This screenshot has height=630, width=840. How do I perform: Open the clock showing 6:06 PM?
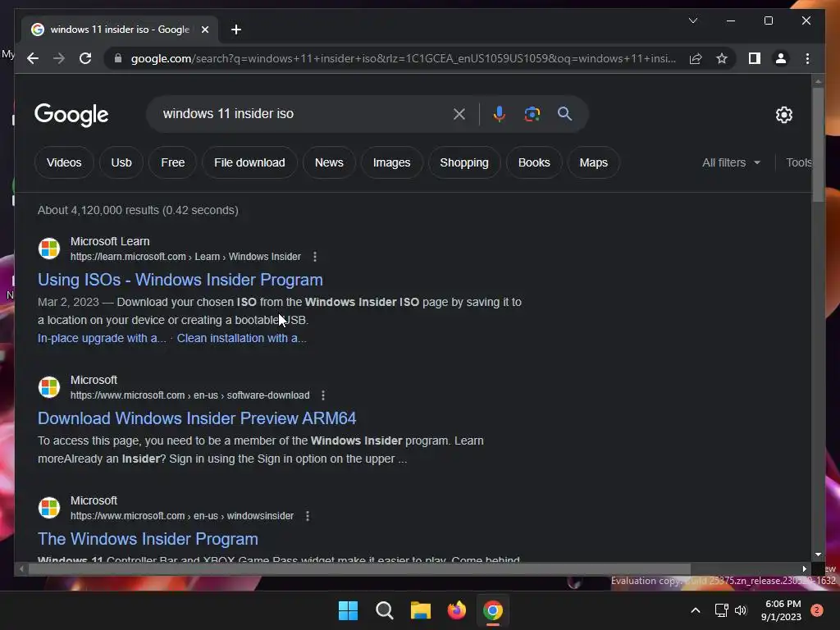tap(782, 610)
